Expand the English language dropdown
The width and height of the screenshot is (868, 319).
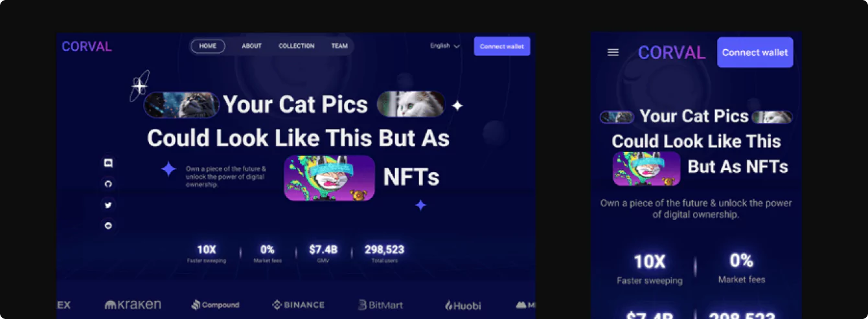(x=445, y=46)
